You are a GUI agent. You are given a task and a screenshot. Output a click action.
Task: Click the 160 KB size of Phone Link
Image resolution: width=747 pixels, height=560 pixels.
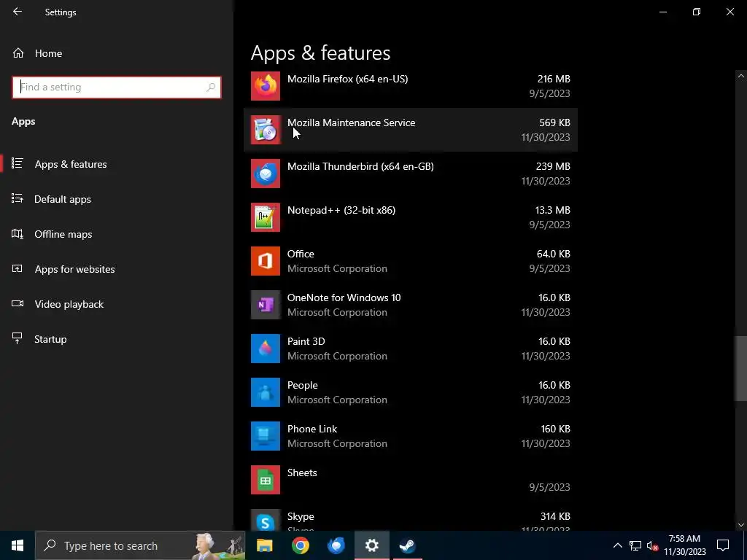555,429
